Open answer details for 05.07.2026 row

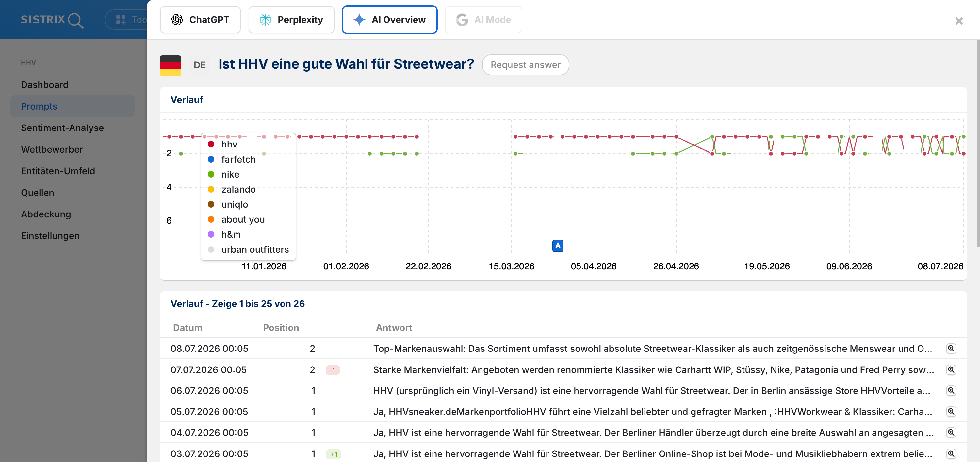(x=951, y=411)
